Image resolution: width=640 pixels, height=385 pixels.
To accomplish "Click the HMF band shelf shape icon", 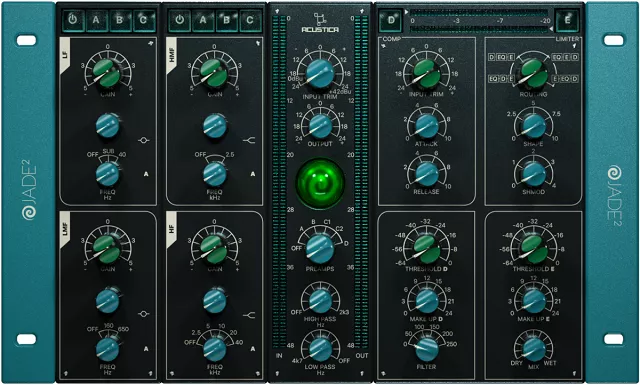I will click(249, 140).
